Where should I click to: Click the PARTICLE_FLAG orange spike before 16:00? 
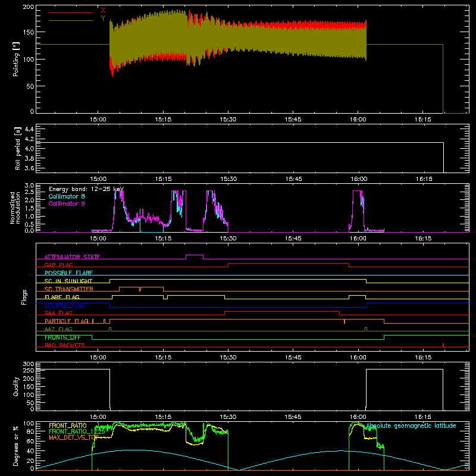345,321
